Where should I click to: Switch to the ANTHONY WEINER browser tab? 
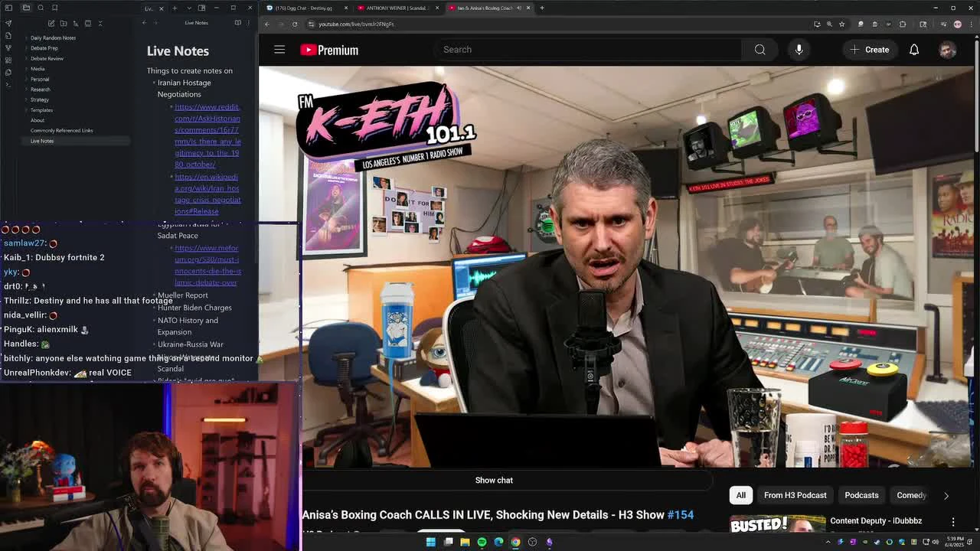pos(397,8)
